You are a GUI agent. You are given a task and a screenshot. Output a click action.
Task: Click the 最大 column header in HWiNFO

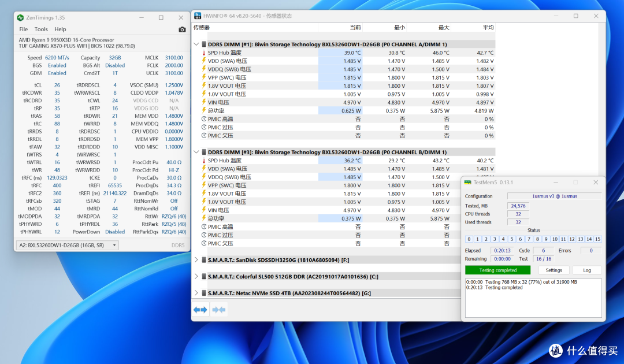(x=444, y=28)
